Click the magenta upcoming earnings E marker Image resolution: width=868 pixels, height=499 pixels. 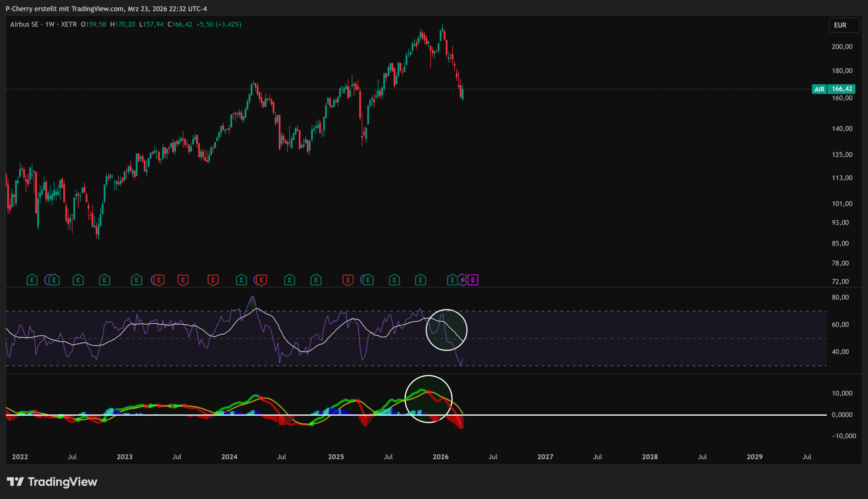(473, 280)
